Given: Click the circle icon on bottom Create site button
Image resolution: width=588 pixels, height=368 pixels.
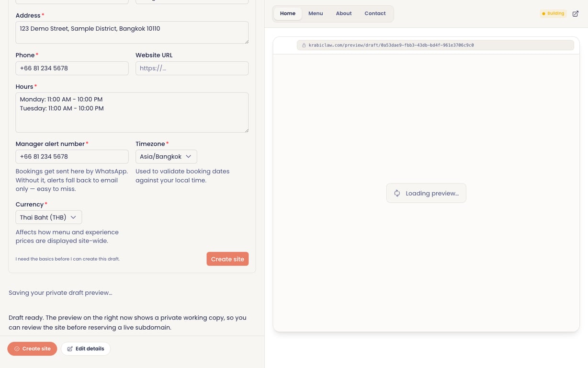Looking at the screenshot, I should (17, 349).
